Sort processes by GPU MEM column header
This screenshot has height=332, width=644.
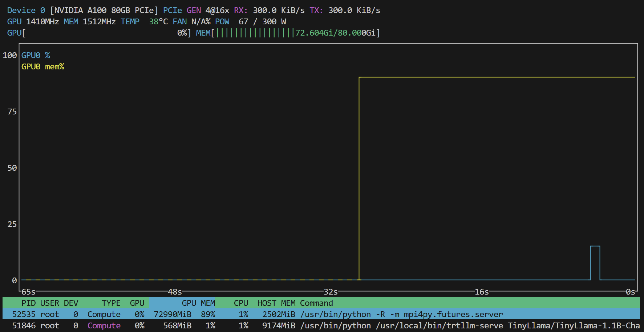[x=198, y=303]
